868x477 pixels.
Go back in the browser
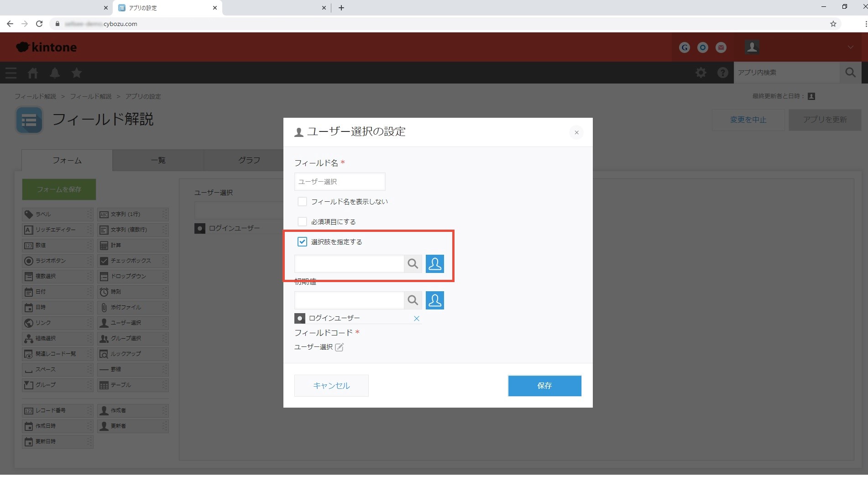click(x=10, y=24)
